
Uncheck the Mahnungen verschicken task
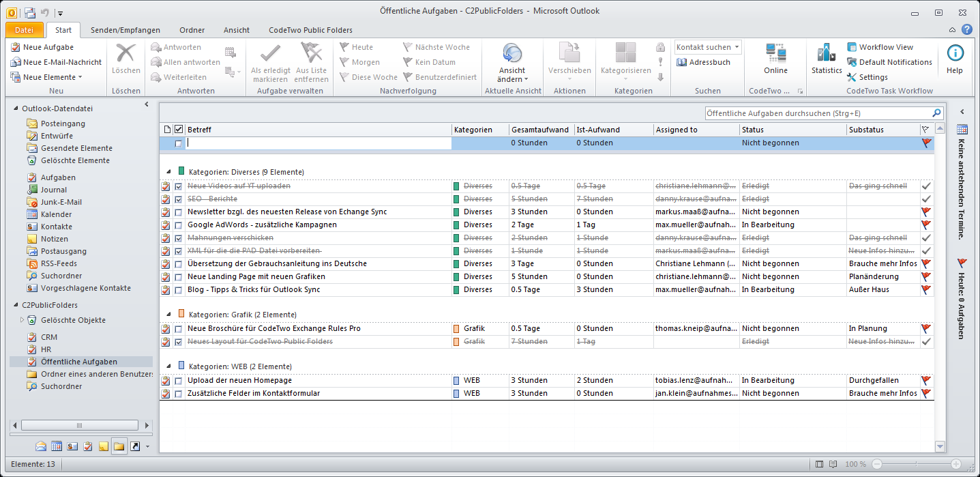[x=179, y=237]
